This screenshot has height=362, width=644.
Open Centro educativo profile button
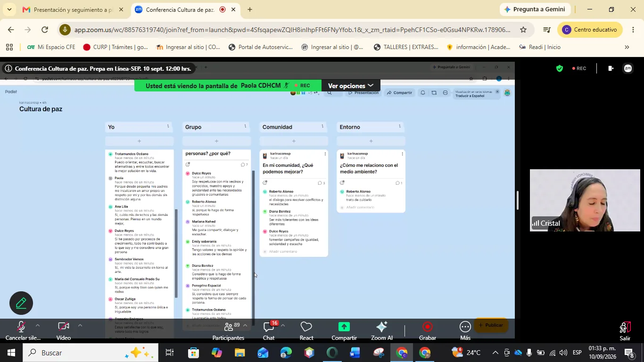tap(590, 30)
